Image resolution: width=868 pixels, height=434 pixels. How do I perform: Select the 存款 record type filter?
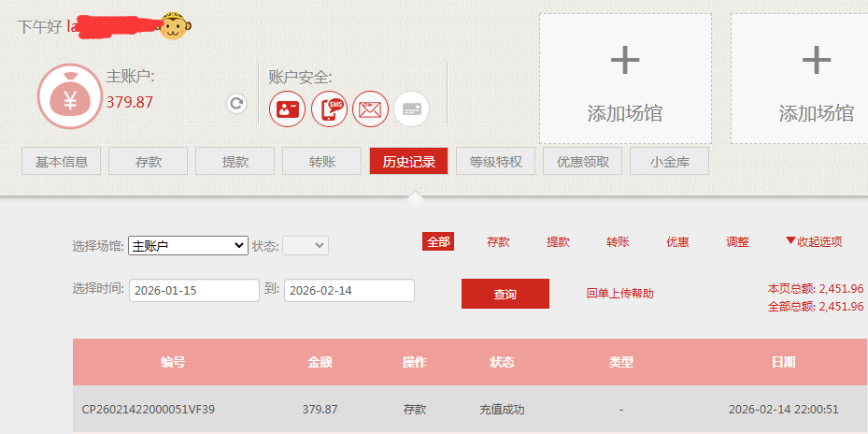click(x=498, y=242)
